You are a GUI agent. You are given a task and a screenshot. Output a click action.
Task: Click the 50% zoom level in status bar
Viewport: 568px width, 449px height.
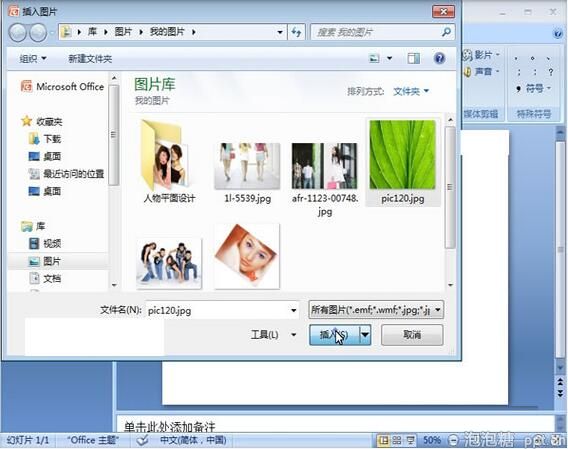click(432, 440)
